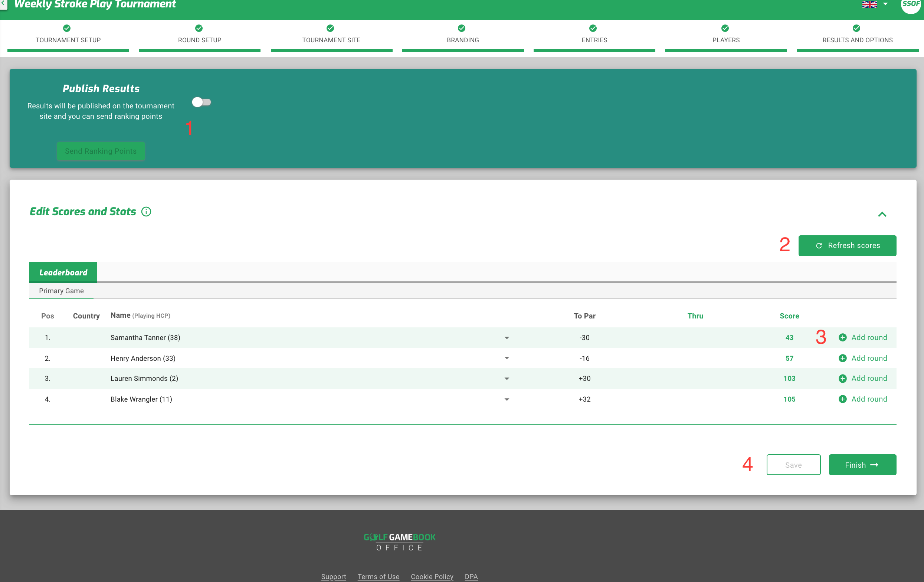The width and height of the screenshot is (924, 582).
Task: Click the Finish button
Action: [x=863, y=465]
